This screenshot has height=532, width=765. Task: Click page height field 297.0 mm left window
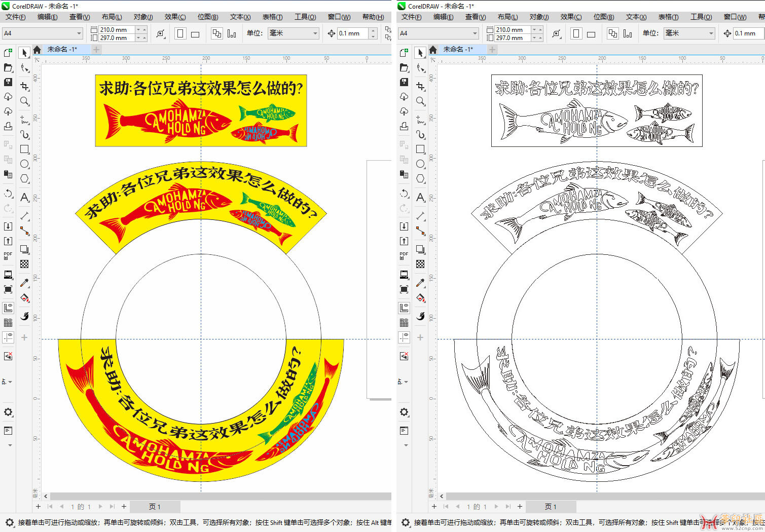pos(117,37)
